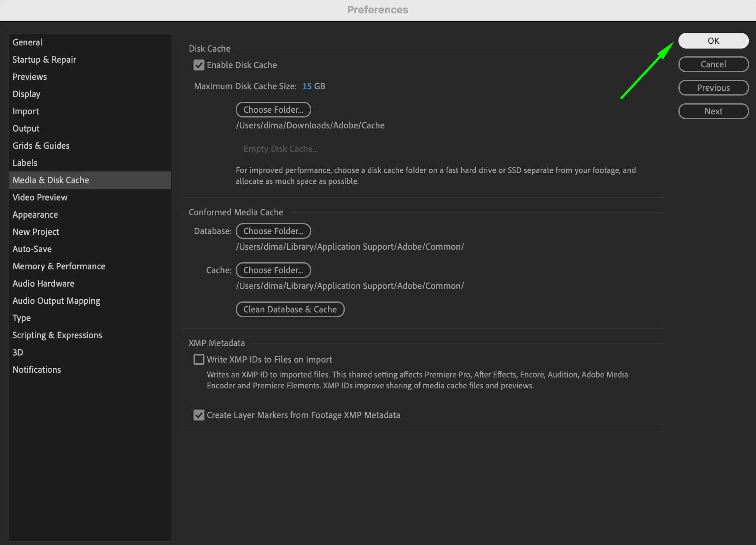The width and height of the screenshot is (756, 545).
Task: Open Startup & Repair preferences
Action: click(44, 60)
